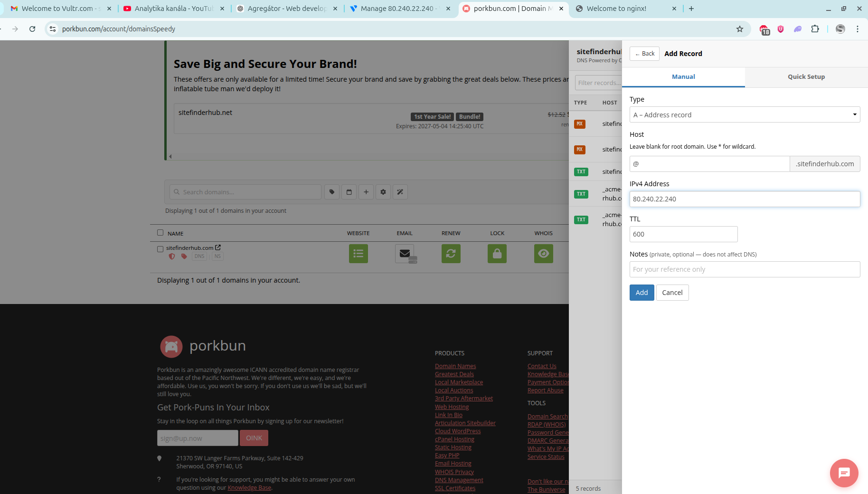Switch to the Agregátor Web develop tab
The image size is (868, 494).
[287, 9]
